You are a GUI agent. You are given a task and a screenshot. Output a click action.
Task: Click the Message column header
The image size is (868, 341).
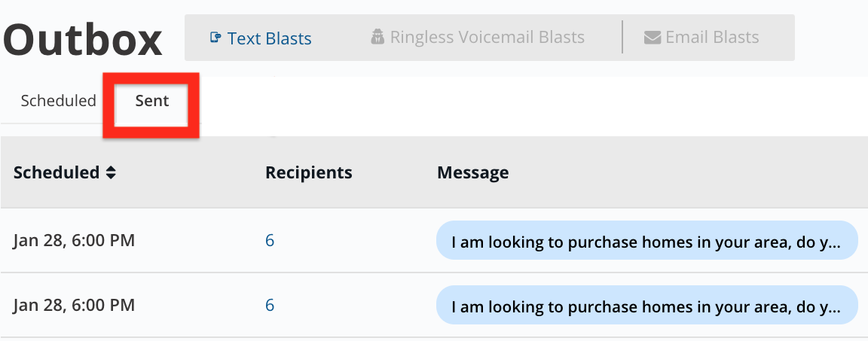pos(472,172)
